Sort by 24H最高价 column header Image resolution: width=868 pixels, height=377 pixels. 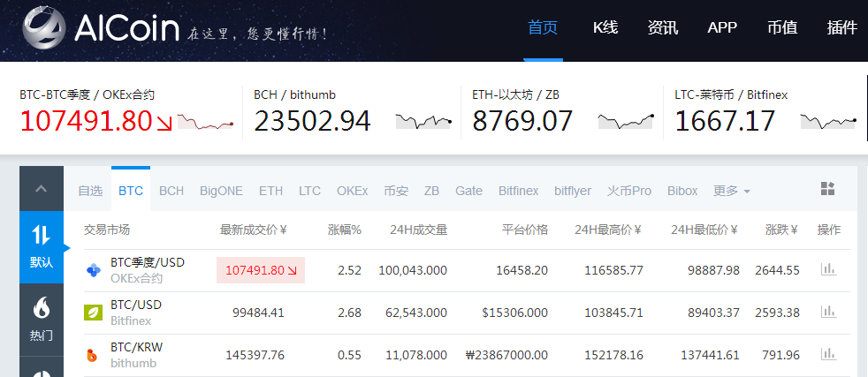[x=608, y=230]
